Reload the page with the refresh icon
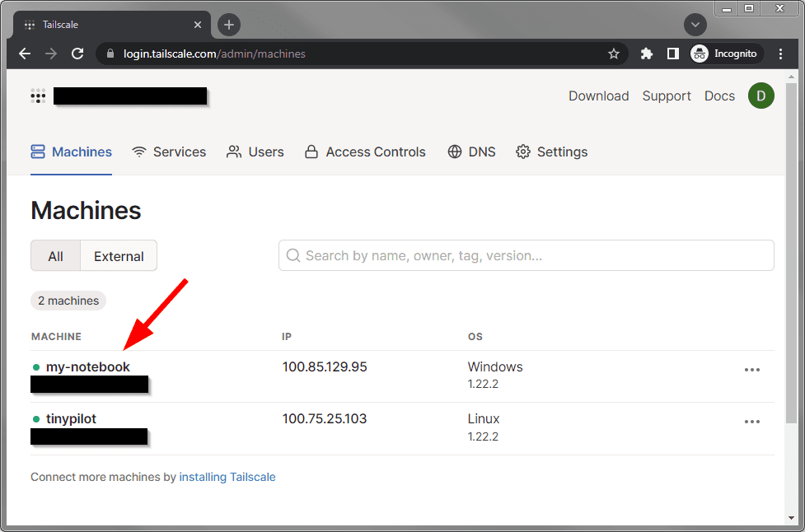This screenshot has height=532, width=805. (x=77, y=54)
